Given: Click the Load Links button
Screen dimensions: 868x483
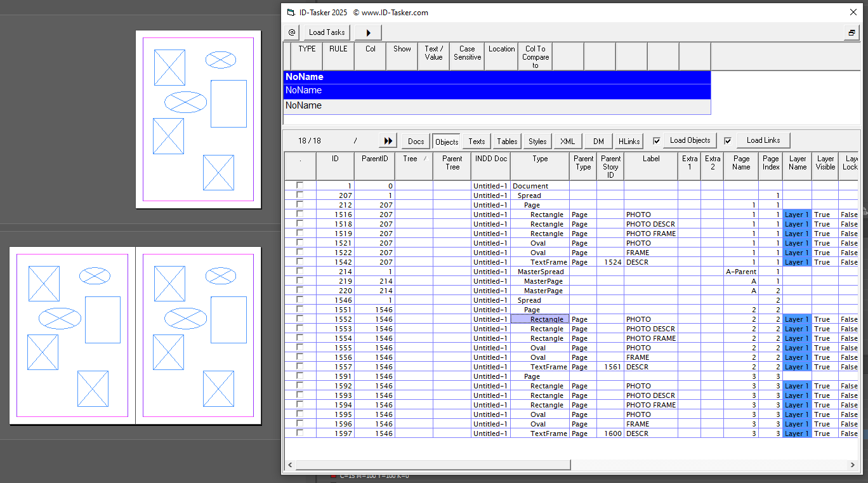Looking at the screenshot, I should click(763, 140).
